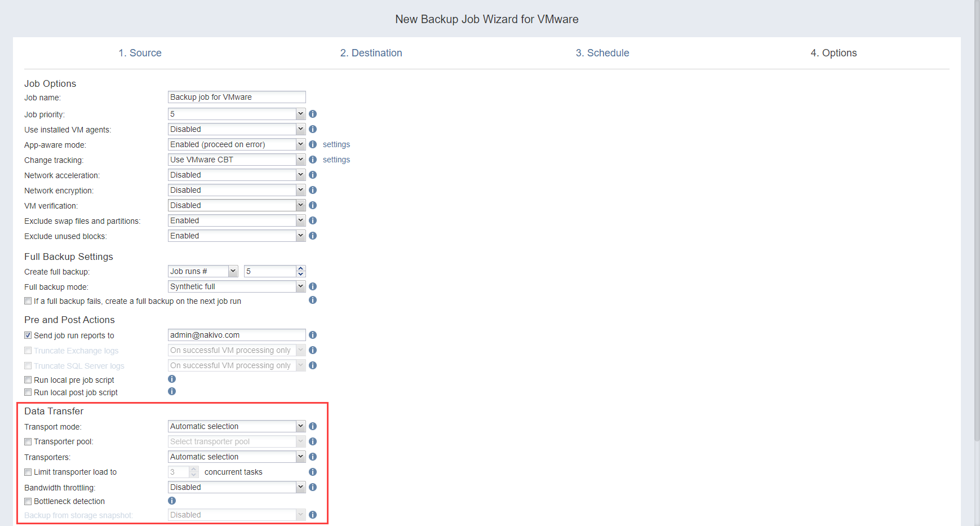Viewport: 980px width, 526px height.
Task: Enable Limit transporter load checkbox
Action: [x=28, y=472]
